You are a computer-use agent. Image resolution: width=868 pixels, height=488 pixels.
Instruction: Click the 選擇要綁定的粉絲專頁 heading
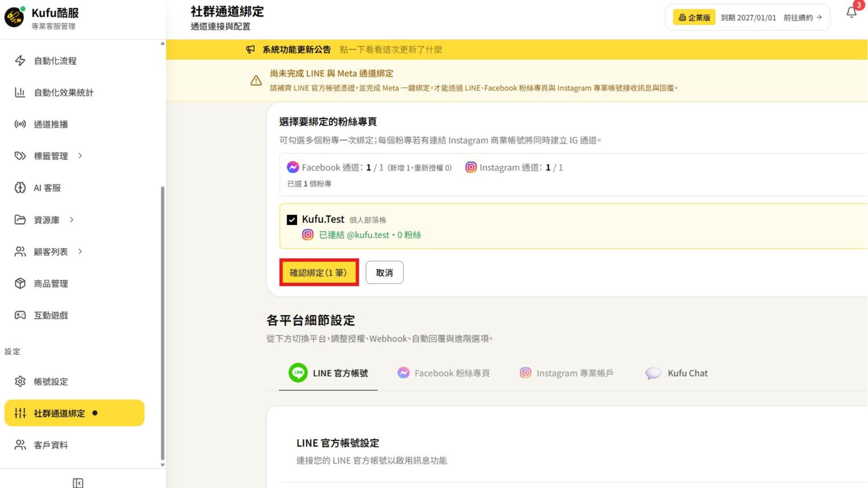(x=328, y=121)
